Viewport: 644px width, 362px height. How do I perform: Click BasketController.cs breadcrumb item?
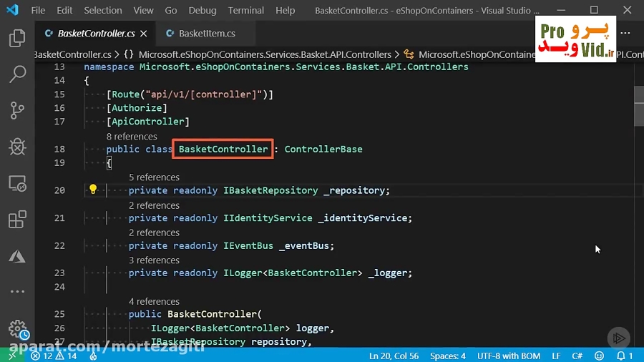click(x=73, y=54)
